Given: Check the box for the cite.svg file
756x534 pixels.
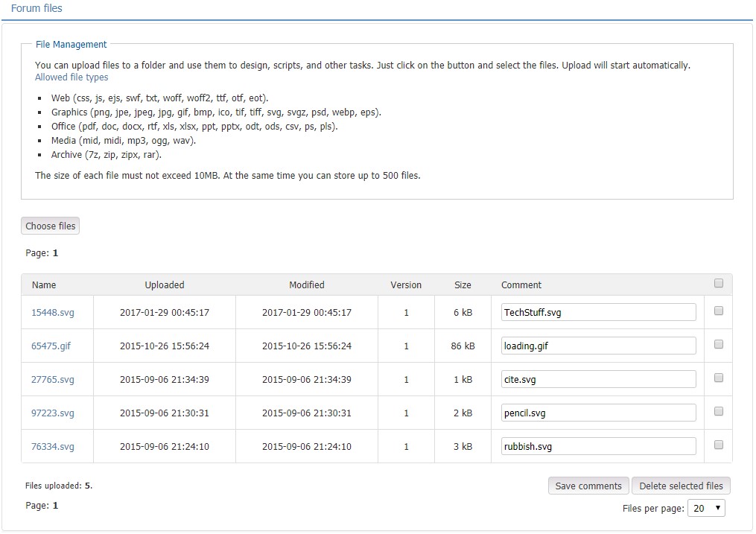Looking at the screenshot, I should coord(718,378).
